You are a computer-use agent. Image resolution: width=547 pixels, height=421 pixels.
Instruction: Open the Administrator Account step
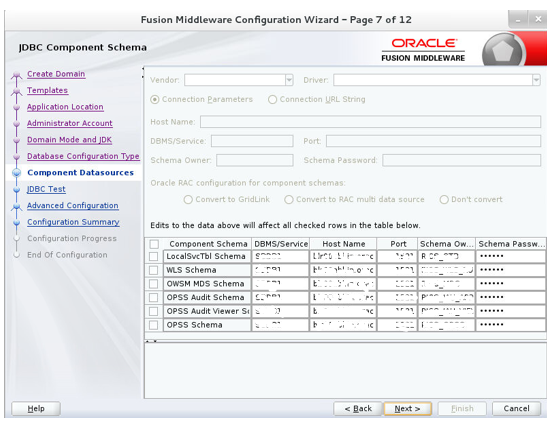[x=70, y=123]
